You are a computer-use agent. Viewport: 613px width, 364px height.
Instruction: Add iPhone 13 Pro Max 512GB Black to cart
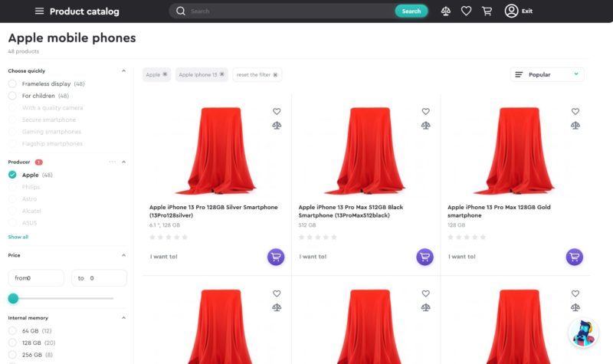pyautogui.click(x=425, y=257)
